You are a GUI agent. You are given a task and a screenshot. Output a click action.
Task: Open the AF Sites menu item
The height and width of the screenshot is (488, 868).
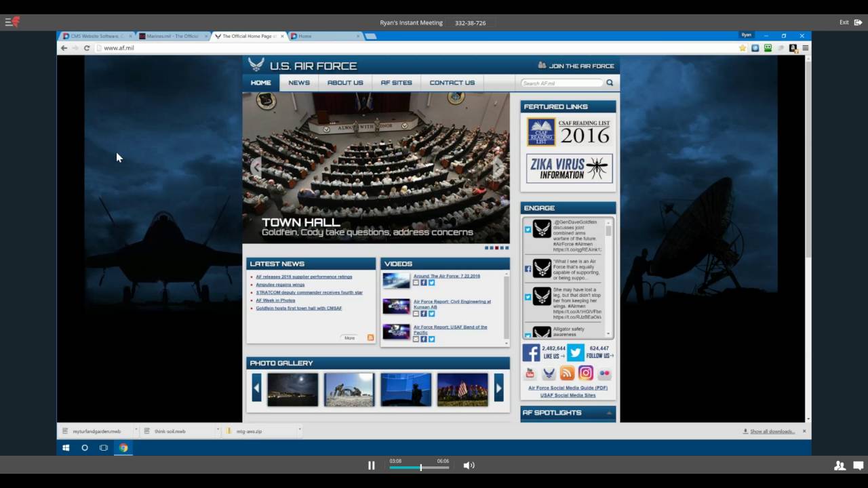pyautogui.click(x=396, y=83)
